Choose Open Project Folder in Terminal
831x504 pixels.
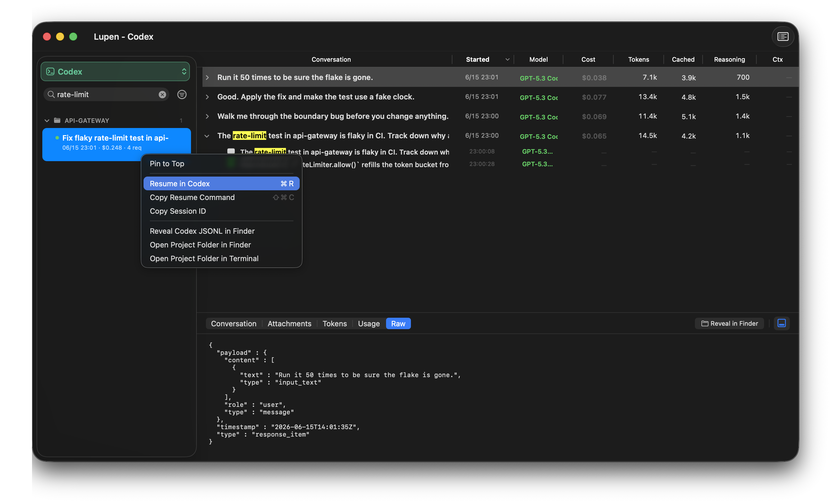pos(221,259)
